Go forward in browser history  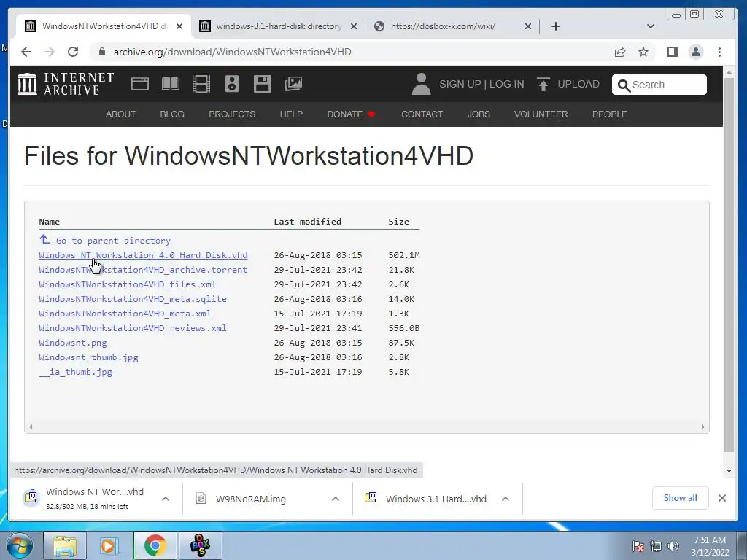(x=50, y=52)
